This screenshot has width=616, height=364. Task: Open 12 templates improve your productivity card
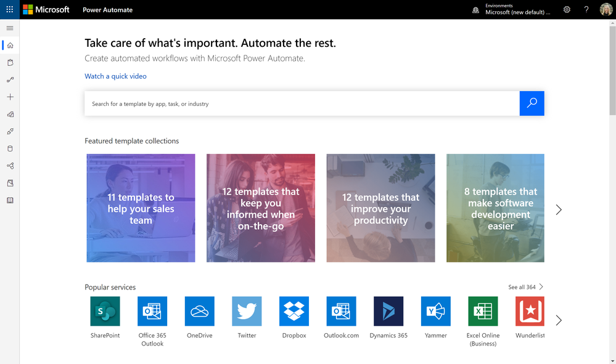(x=380, y=208)
